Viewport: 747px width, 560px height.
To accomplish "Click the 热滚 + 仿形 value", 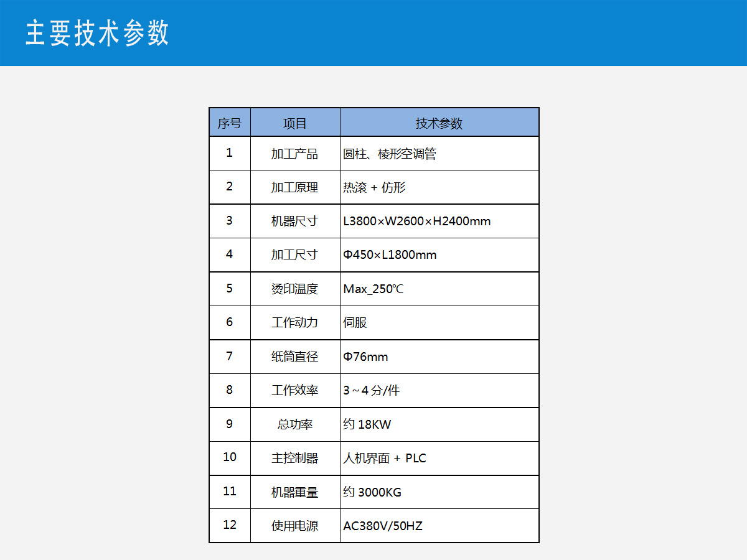I will [374, 187].
